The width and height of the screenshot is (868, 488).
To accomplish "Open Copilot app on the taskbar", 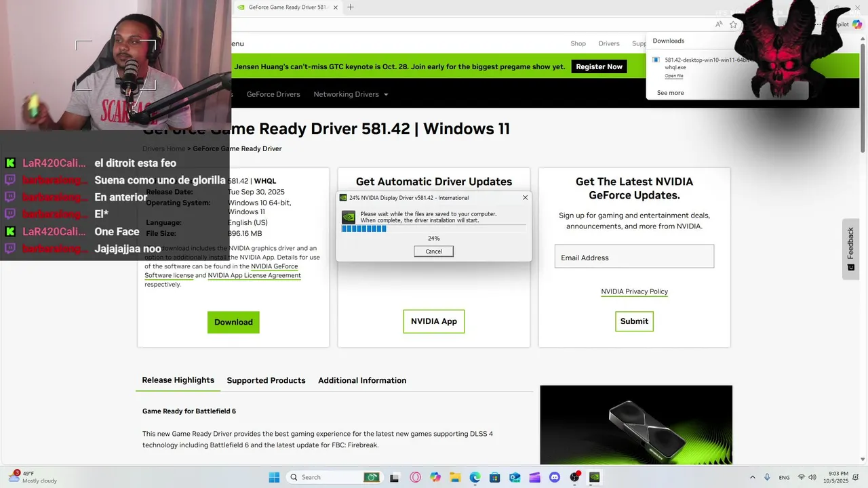I will (x=435, y=477).
